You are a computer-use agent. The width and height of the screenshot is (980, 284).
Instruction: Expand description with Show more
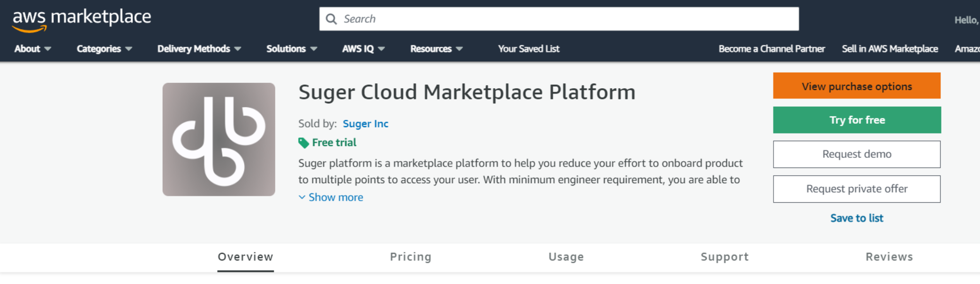(x=331, y=197)
